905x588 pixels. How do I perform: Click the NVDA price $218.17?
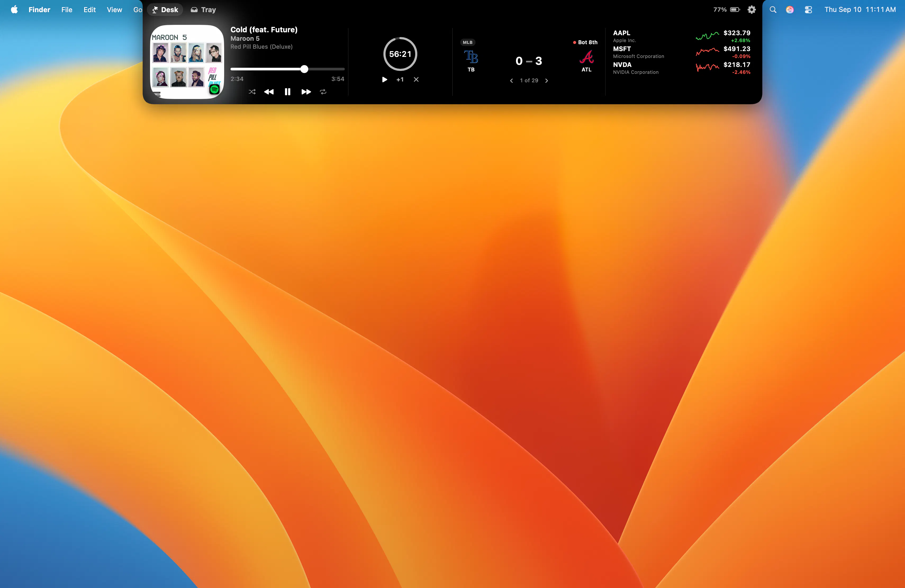737,65
